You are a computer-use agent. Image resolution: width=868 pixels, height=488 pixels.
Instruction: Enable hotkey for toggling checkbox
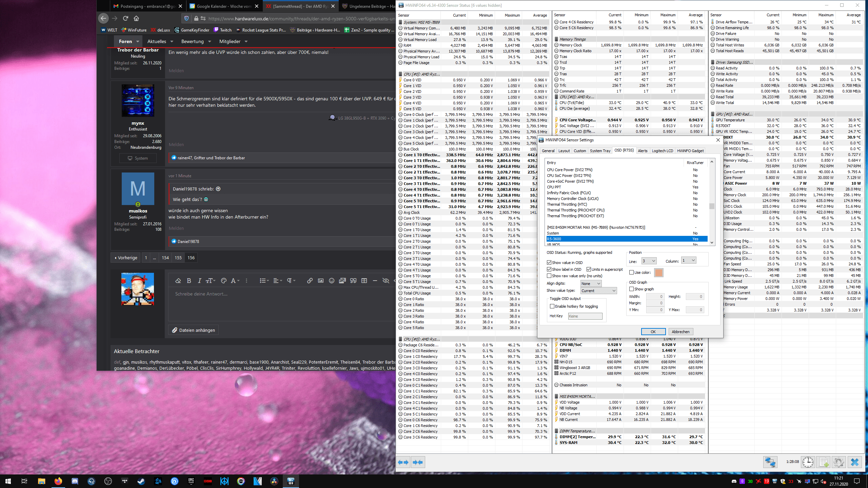552,306
